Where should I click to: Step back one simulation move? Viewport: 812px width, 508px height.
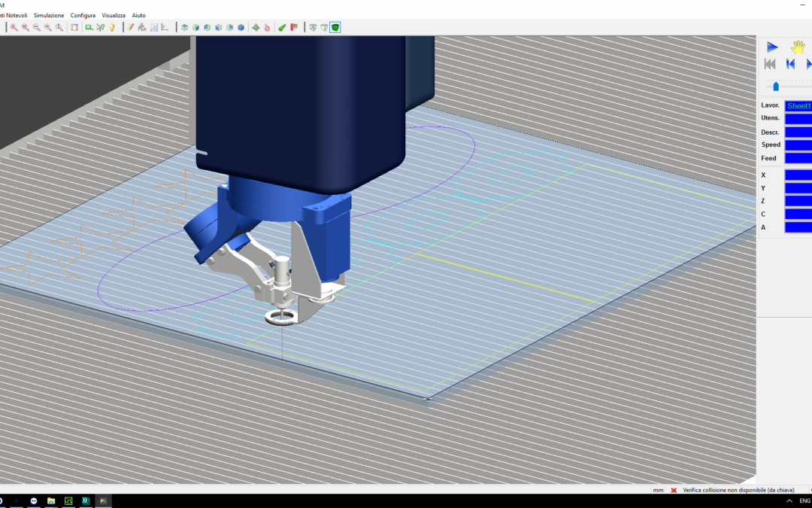point(790,64)
